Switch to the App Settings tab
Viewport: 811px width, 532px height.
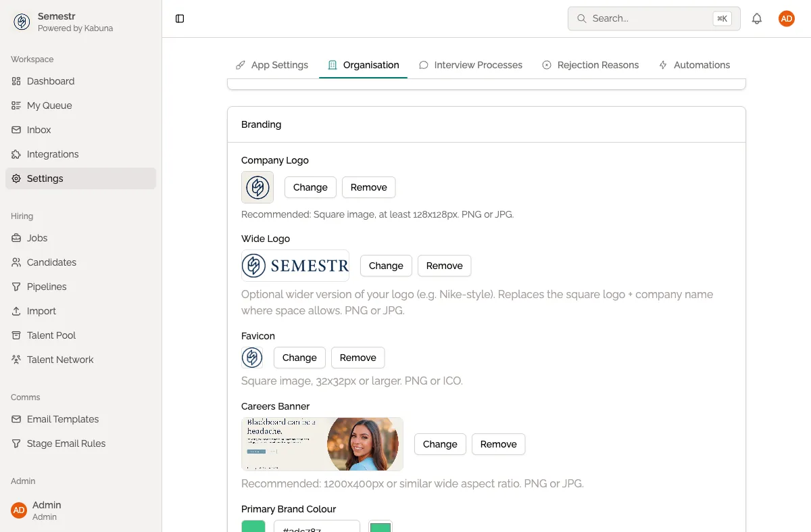pos(272,65)
